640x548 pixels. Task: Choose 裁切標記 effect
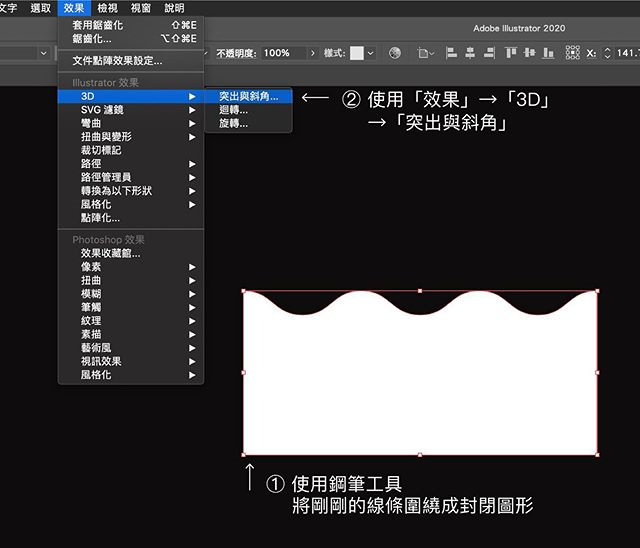[131, 150]
